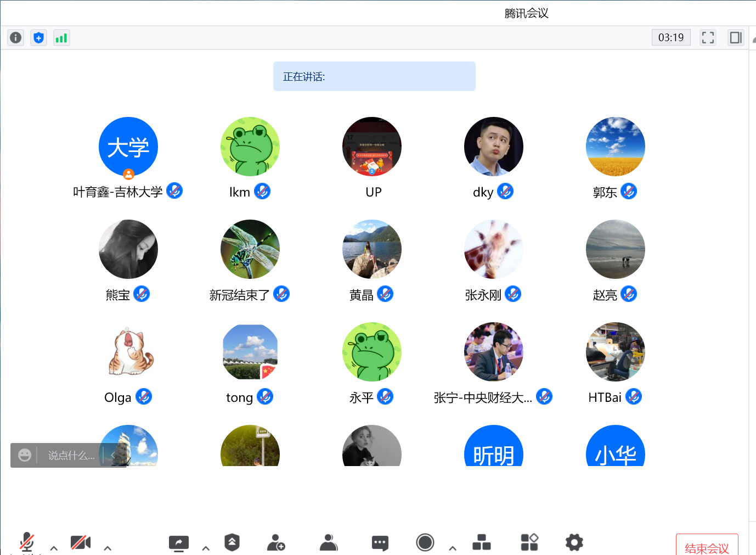This screenshot has height=555, width=756.
Task: Open the settings gear in bottom toolbar
Action: point(574,542)
